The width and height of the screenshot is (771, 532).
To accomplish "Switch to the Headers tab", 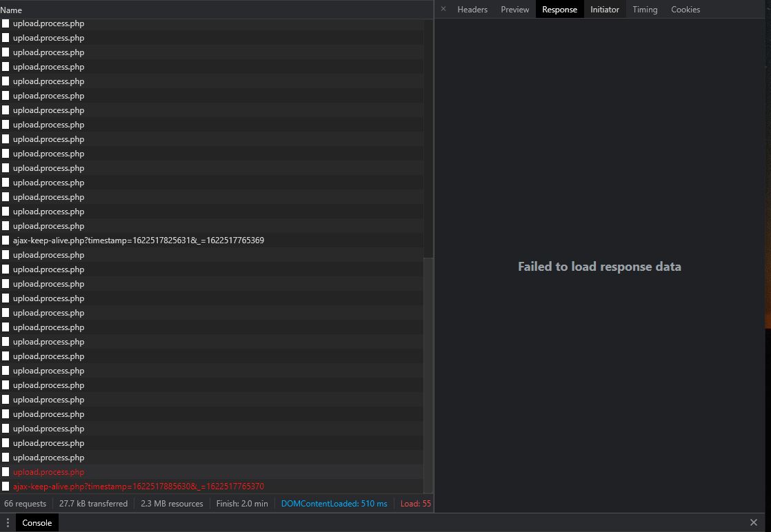I will (x=472, y=9).
